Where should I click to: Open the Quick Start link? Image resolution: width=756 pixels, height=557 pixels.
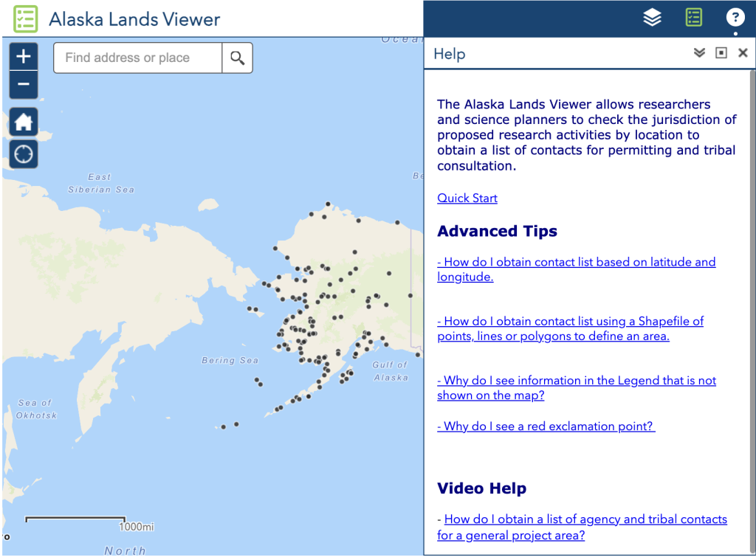pos(467,198)
